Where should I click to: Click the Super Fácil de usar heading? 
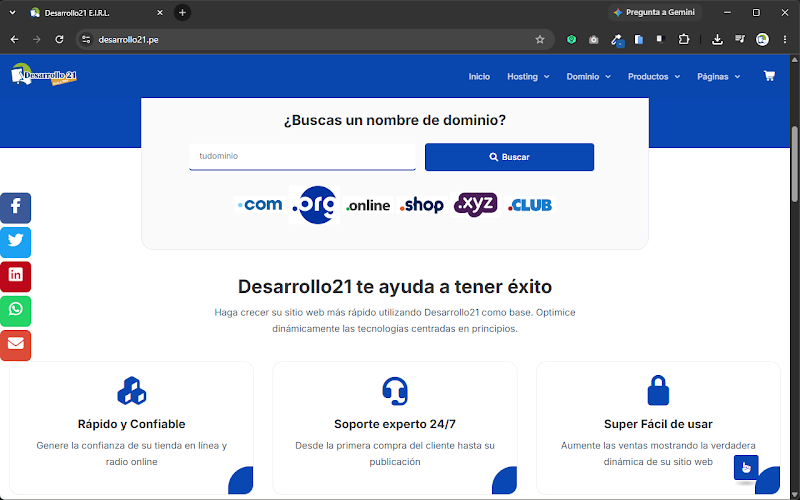coord(658,424)
